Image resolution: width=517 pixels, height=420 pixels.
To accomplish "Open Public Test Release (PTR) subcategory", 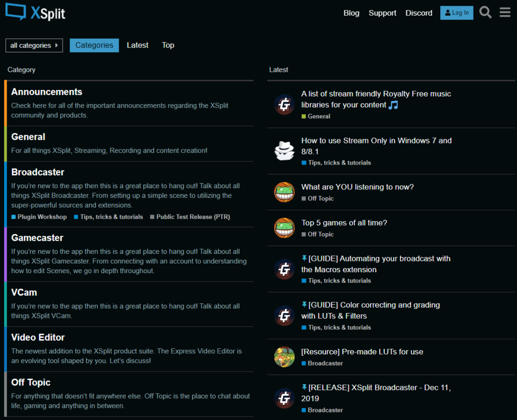I will pos(190,217).
